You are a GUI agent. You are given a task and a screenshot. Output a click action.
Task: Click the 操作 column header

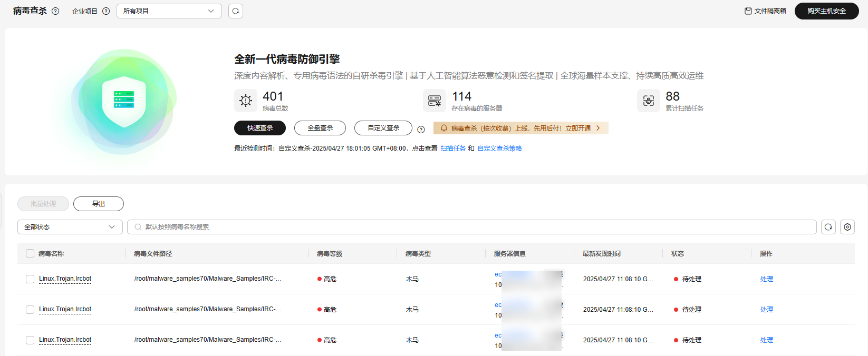(x=766, y=254)
